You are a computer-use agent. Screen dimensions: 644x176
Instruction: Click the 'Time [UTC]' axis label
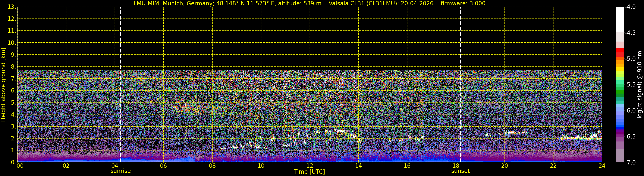click(310, 172)
